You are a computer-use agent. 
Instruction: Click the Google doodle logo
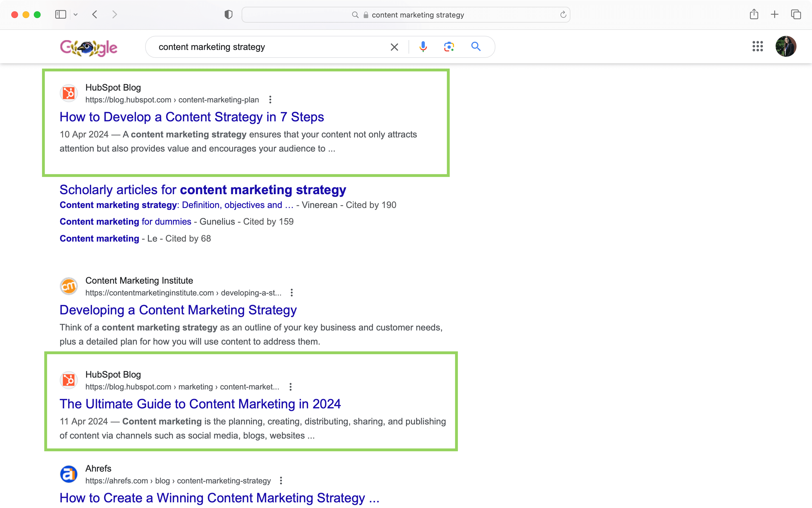click(x=89, y=47)
